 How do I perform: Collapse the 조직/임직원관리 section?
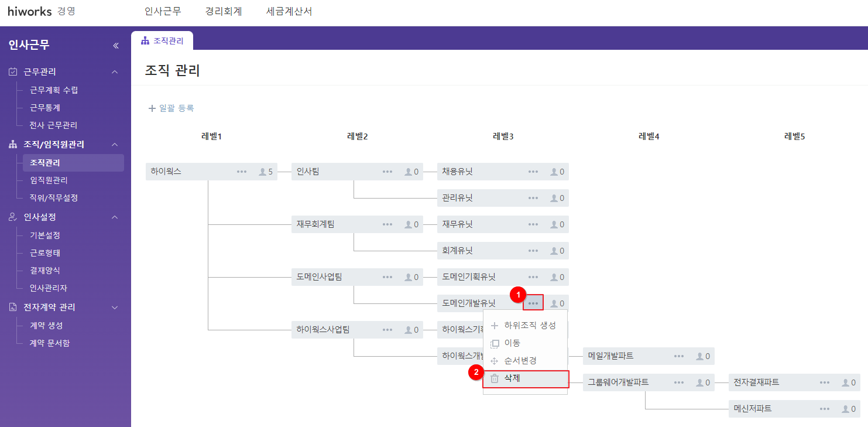click(x=115, y=145)
